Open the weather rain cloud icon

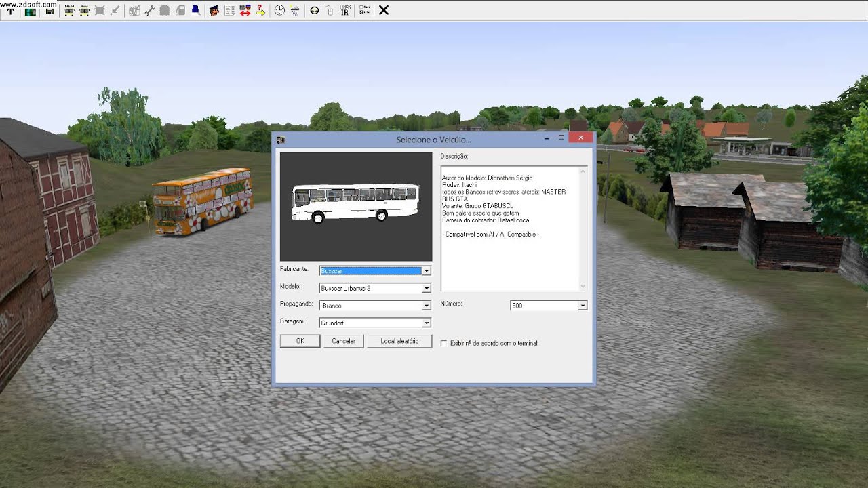tap(294, 10)
